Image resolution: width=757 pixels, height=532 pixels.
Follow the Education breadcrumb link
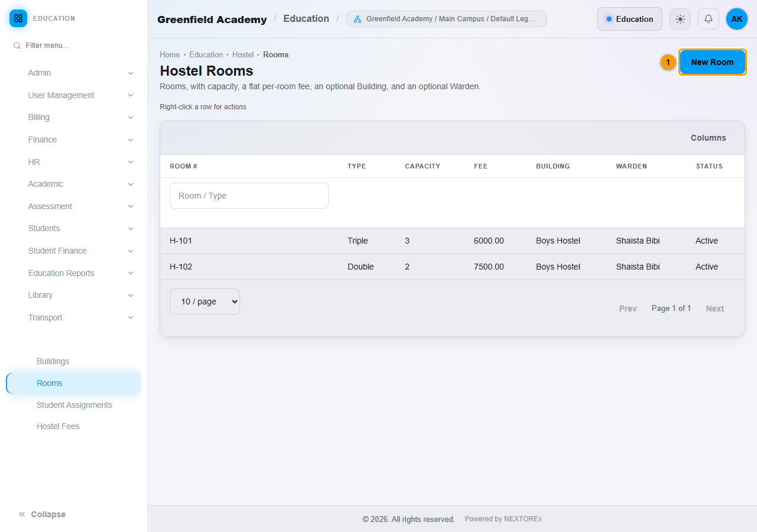pos(206,54)
